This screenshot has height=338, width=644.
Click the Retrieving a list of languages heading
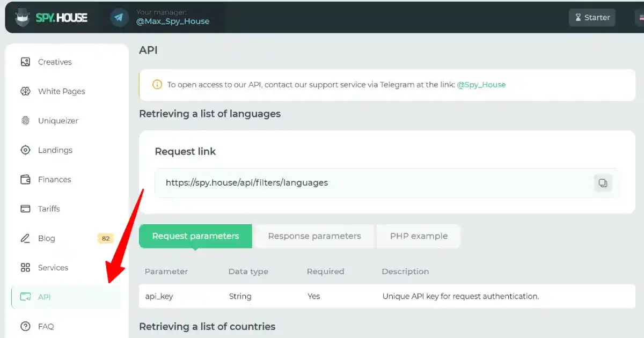210,114
